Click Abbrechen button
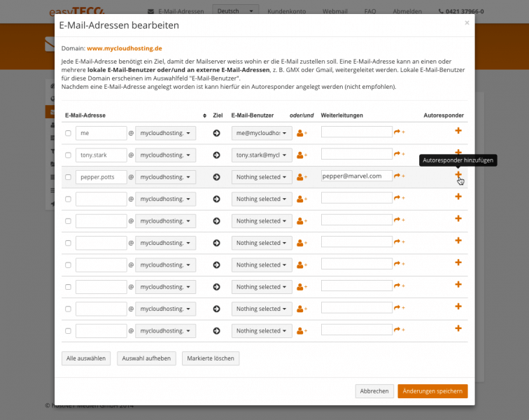 pos(374,391)
